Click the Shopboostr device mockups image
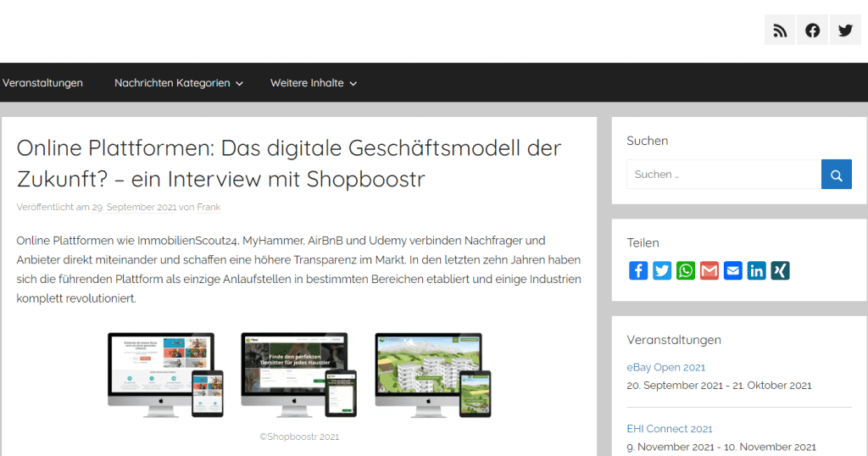The width and height of the screenshot is (868, 456). tap(299, 375)
